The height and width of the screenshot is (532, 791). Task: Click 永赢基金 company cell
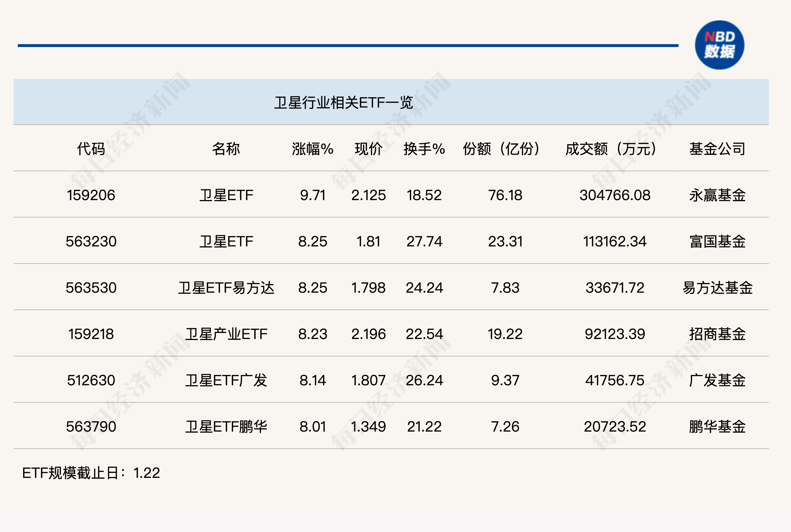[717, 195]
